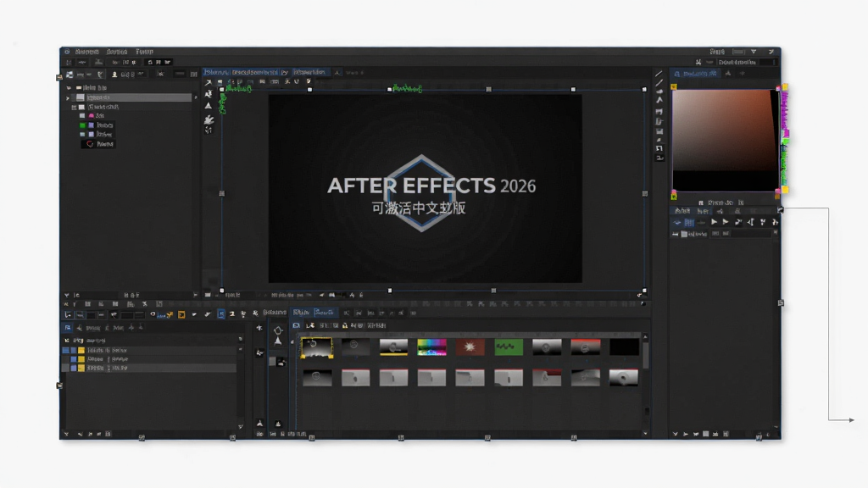Select the blue-highlighted tab icon in timeline panel

pos(68,328)
